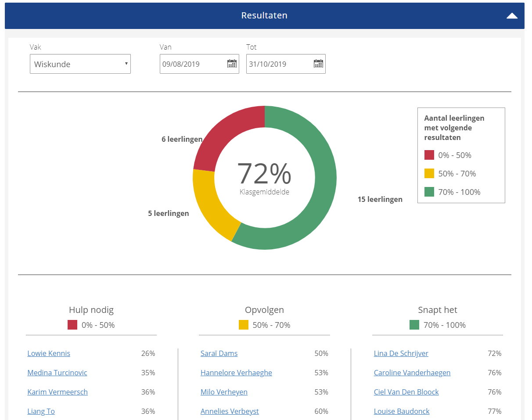Open the Vak subject dropdown

pyautogui.click(x=80, y=64)
